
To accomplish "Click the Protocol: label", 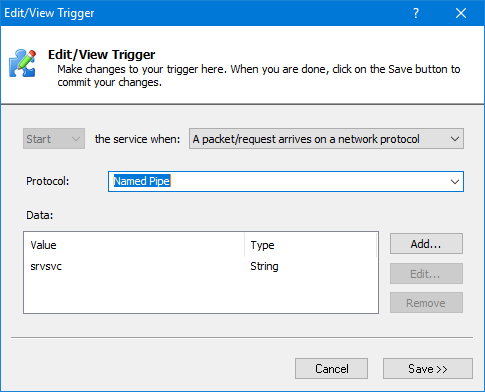I will coord(48,181).
